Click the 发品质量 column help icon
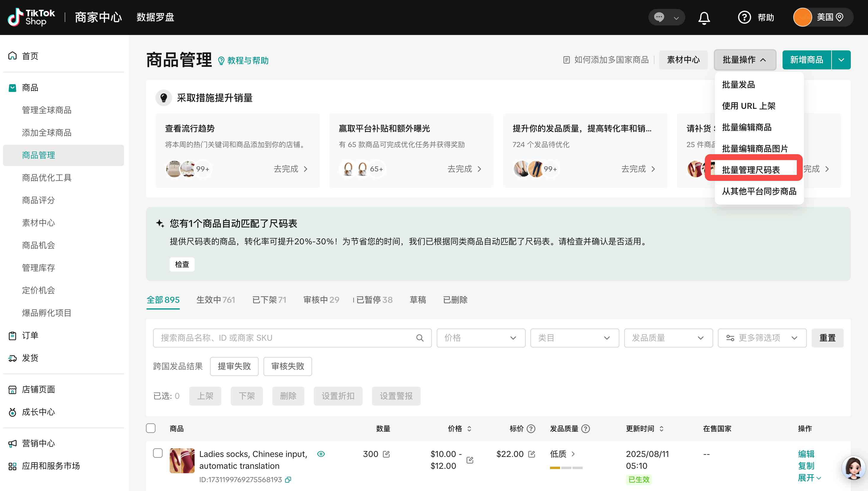 pyautogui.click(x=586, y=429)
